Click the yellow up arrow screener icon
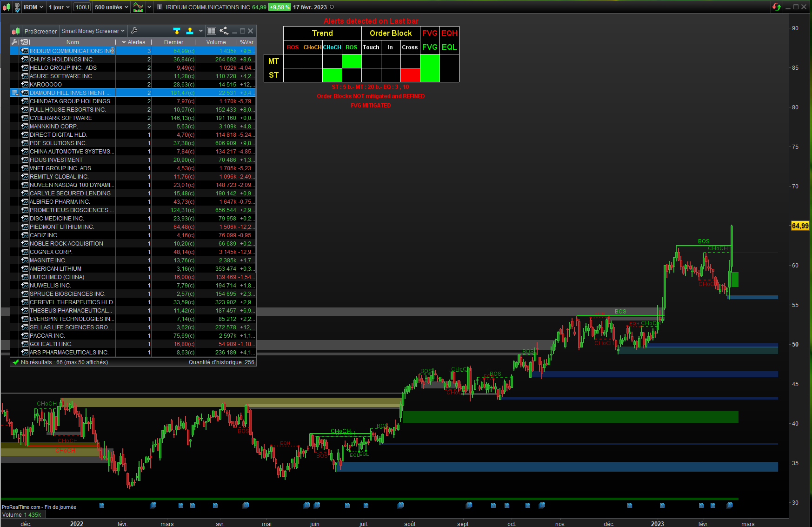This screenshot has height=527, width=812. pyautogui.click(x=190, y=31)
